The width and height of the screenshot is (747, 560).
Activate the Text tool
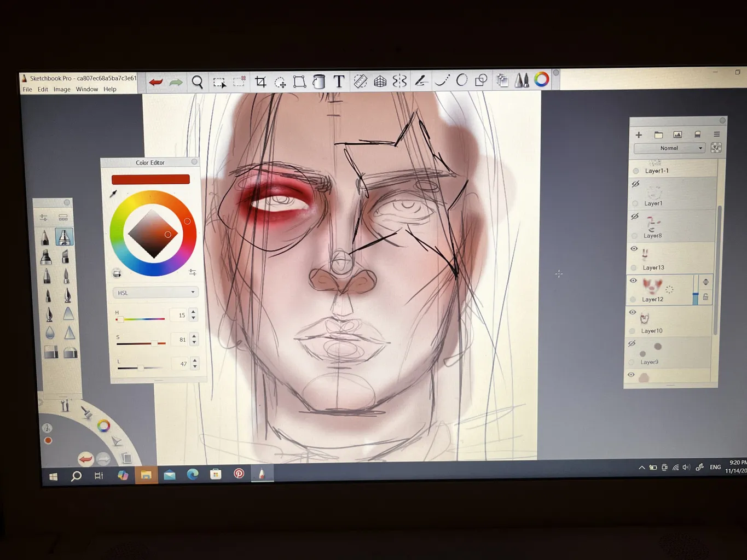click(x=339, y=81)
